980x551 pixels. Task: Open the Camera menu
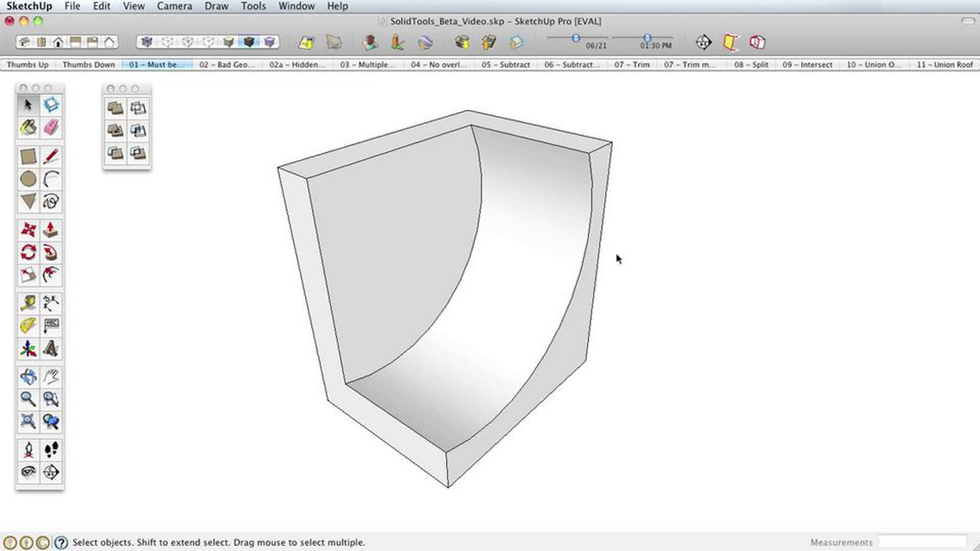174,6
